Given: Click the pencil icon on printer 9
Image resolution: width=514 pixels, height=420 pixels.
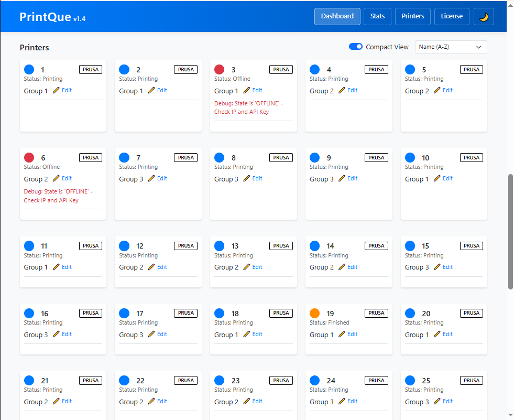Looking at the screenshot, I should pyautogui.click(x=342, y=178).
